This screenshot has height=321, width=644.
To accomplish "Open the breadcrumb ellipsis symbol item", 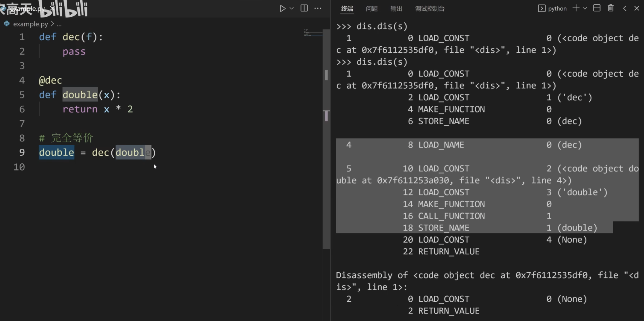I will pos(59,24).
